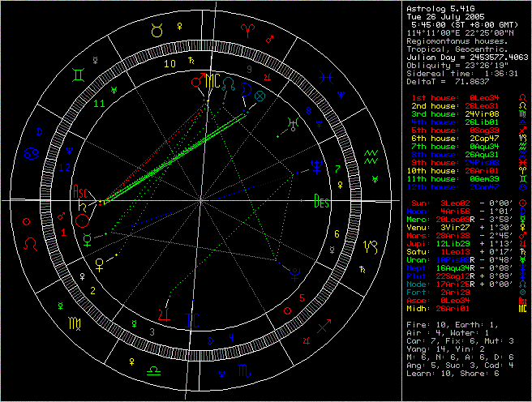Click the Leo glyph on the wheel's left side
The image size is (532, 402).
point(31,243)
